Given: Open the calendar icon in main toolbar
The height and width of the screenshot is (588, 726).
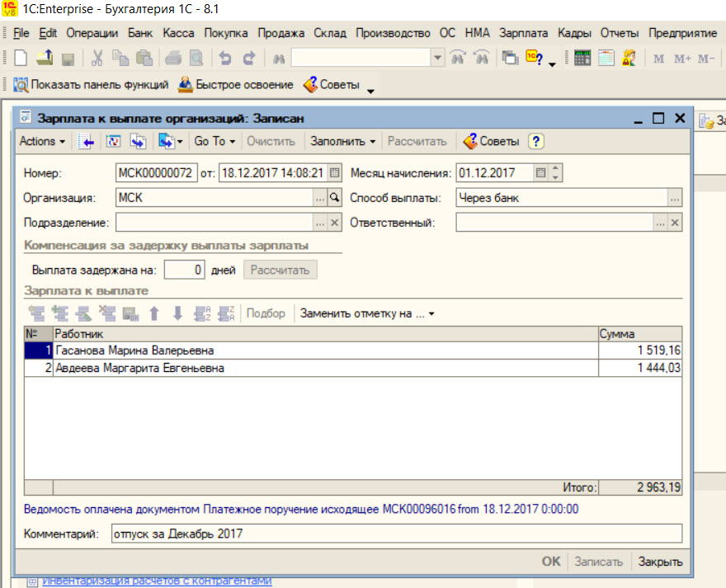Looking at the screenshot, I should 606,59.
